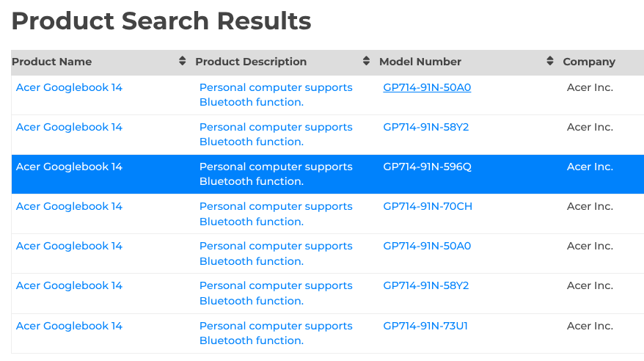
Task: Click Product Name header label
Action: 52,62
